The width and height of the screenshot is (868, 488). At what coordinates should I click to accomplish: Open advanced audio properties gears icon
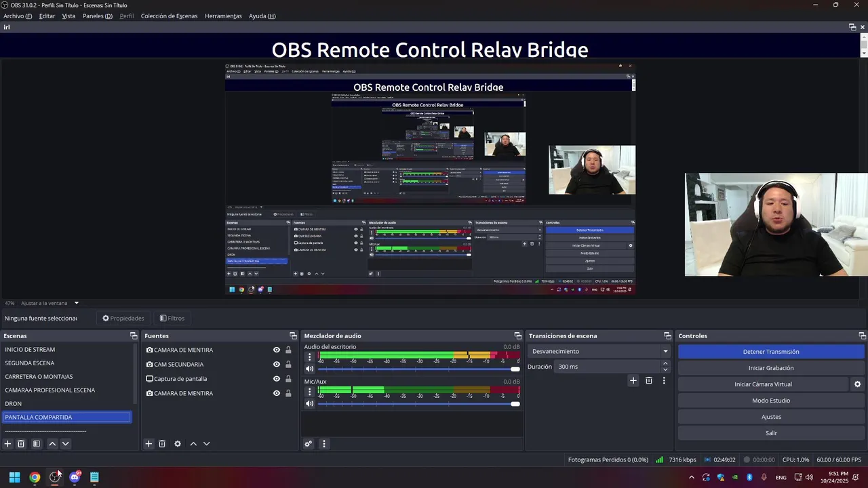pos(308,444)
